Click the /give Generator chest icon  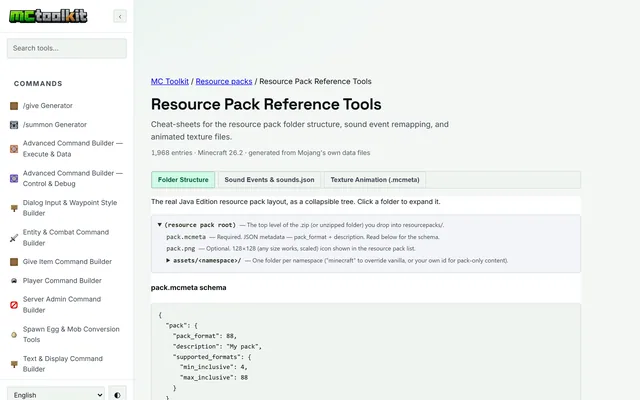14,106
